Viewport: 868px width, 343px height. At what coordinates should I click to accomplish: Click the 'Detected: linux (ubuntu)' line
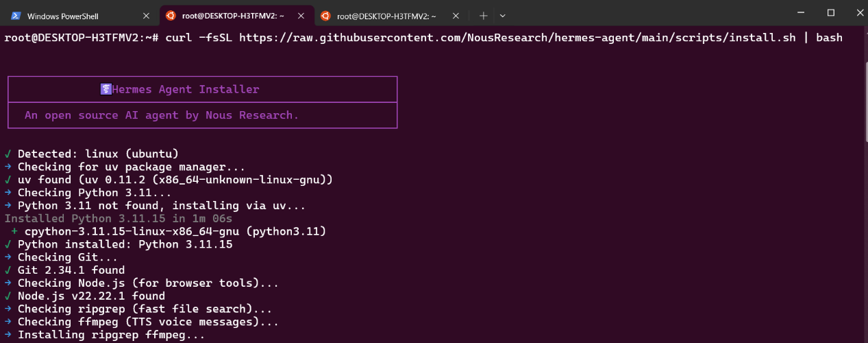tap(91, 154)
